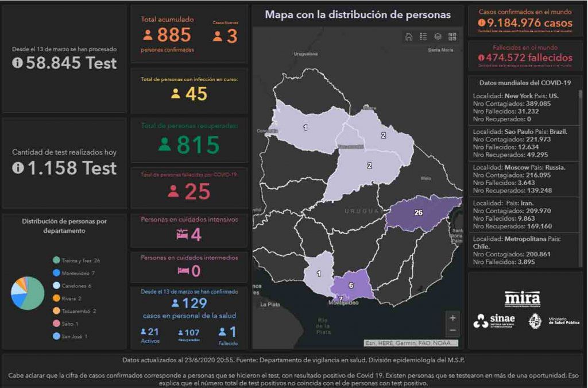
Task: Click info icon next to 1.158 Test
Action: (x=17, y=168)
